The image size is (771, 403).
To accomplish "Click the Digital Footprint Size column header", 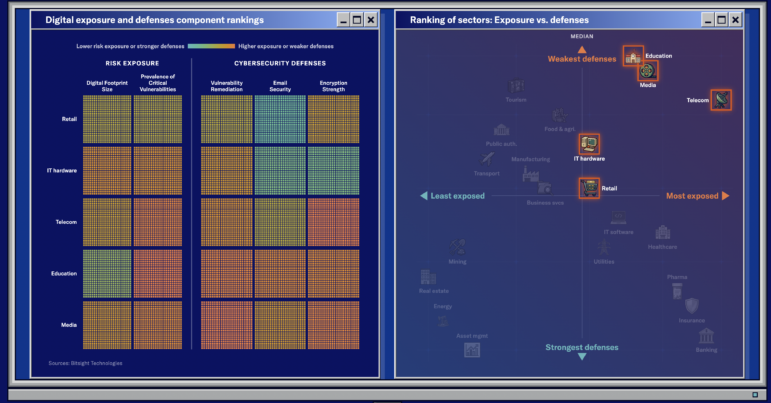I will coord(107,86).
